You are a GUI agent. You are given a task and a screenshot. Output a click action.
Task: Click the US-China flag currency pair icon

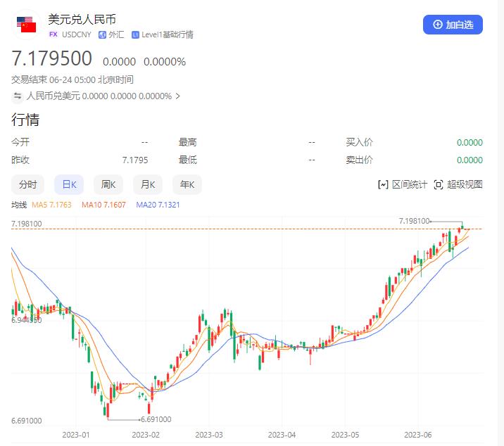(x=26, y=25)
